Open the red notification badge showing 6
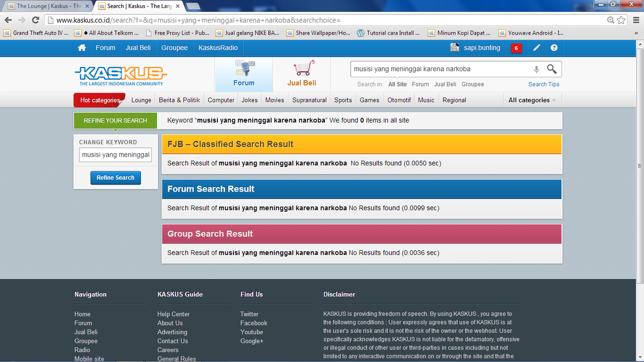This screenshot has width=644, height=362. [x=516, y=48]
